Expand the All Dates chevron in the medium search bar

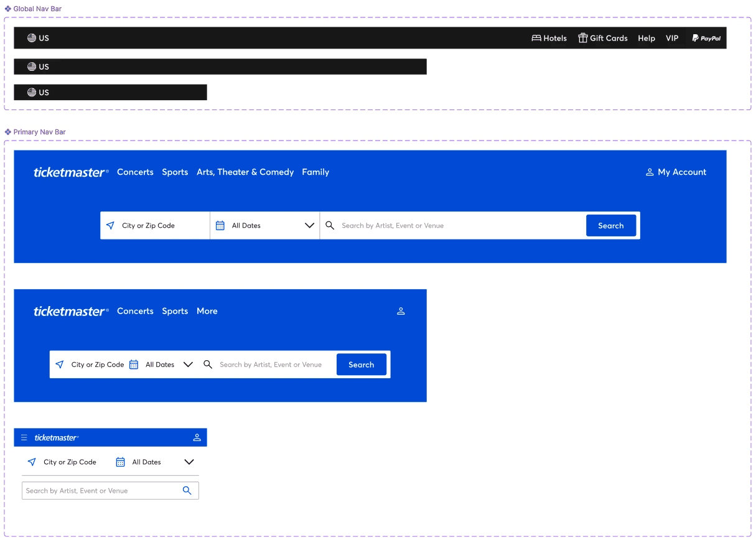tap(188, 365)
